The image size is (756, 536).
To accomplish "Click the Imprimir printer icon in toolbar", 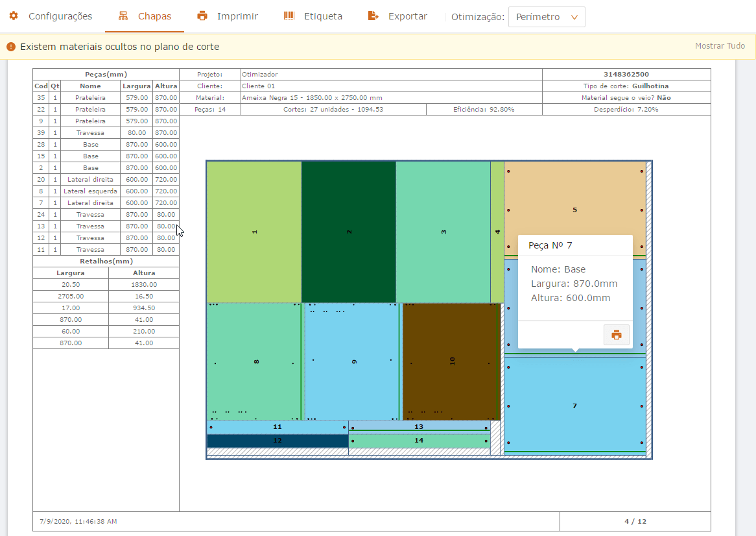I will coord(202,16).
